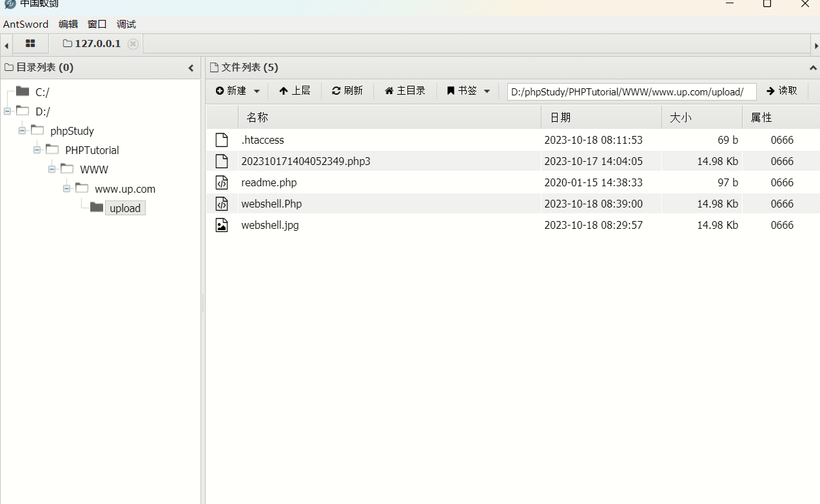Image resolution: width=820 pixels, height=504 pixels.
Task: Click the webshell.jpg image file icon
Action: (222, 225)
